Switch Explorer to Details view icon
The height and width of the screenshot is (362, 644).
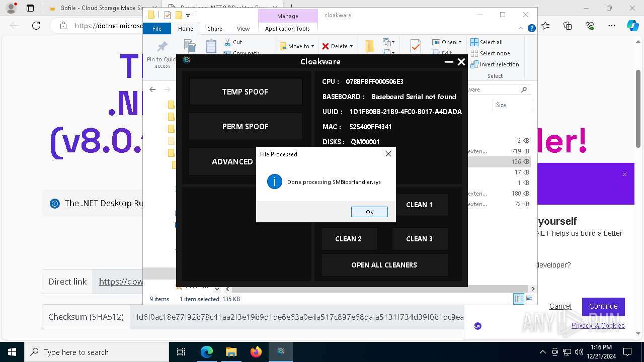pyautogui.click(x=519, y=299)
